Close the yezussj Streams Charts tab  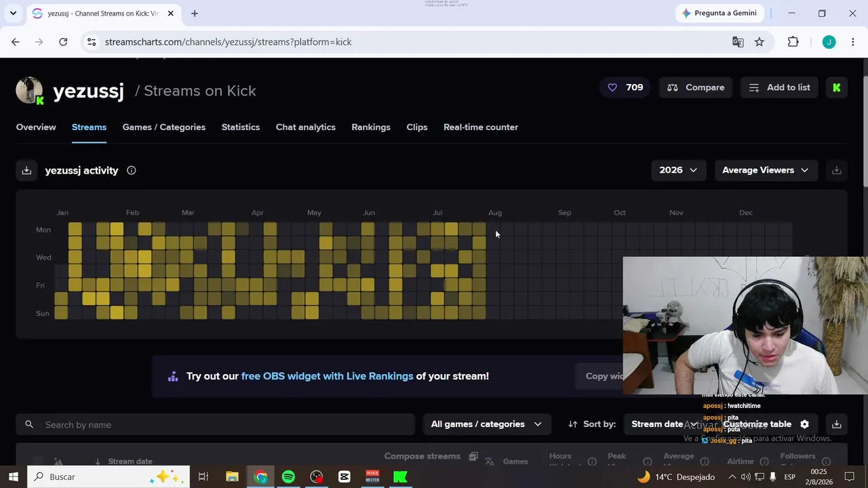(x=171, y=13)
